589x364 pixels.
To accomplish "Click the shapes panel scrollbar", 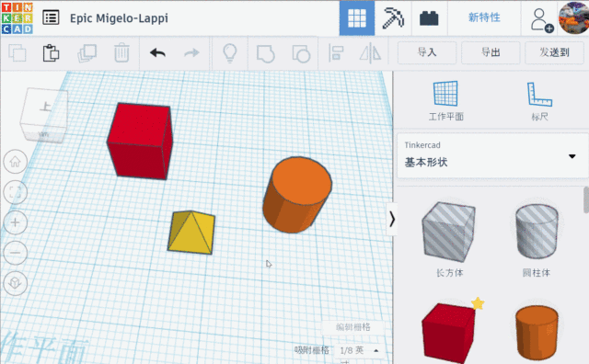I will coord(586,199).
